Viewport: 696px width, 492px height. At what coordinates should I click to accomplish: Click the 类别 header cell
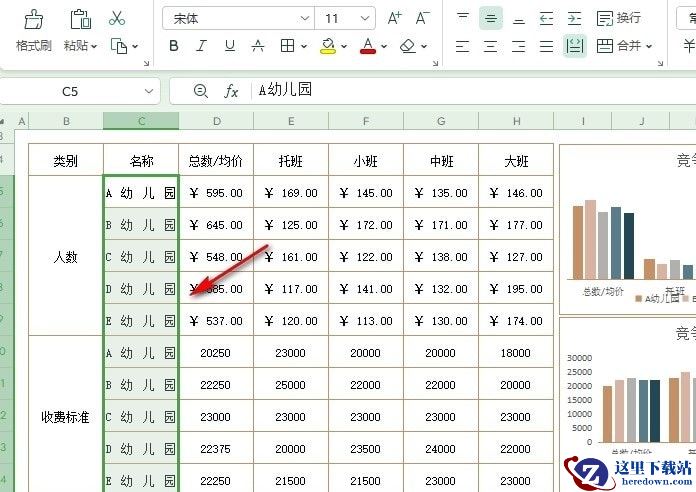coord(66,160)
